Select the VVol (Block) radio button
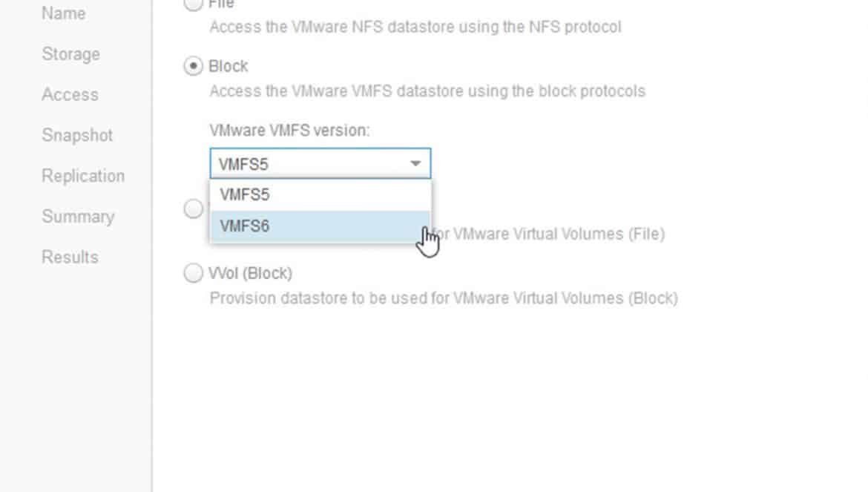Viewport: 868px width, 492px height. point(193,273)
